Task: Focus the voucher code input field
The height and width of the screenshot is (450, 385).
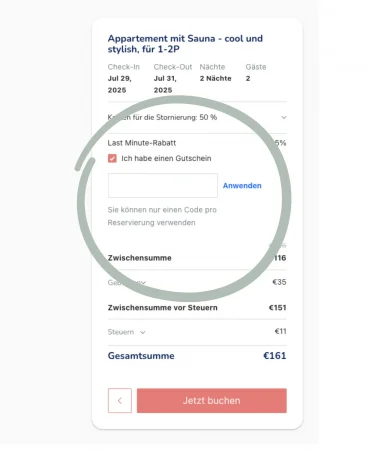Action: 163,185
